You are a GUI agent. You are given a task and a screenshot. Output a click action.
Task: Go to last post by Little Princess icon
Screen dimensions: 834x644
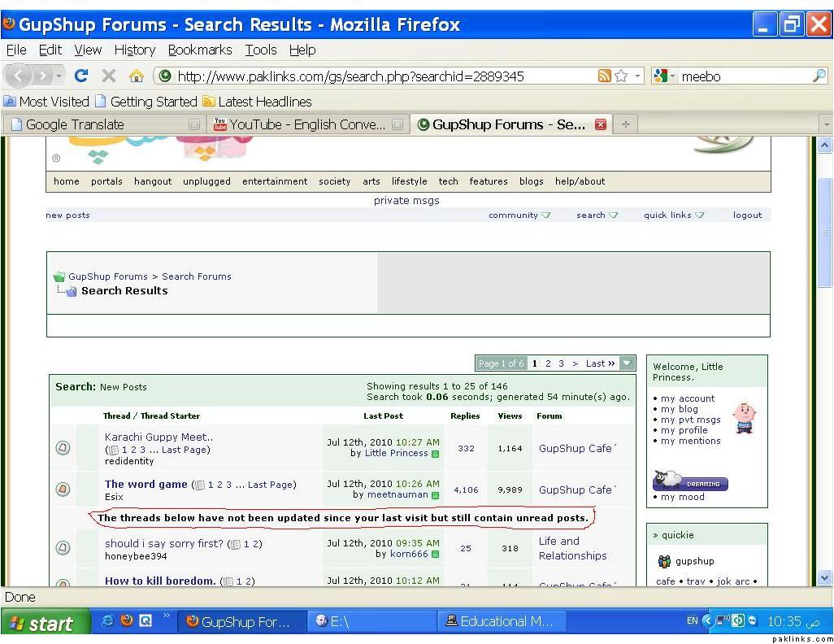[435, 454]
